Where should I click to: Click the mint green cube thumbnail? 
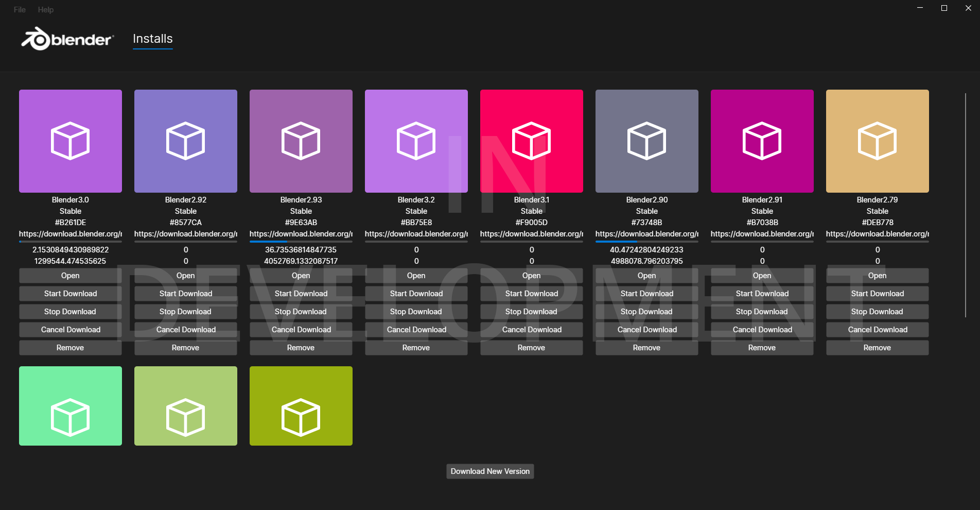71,406
